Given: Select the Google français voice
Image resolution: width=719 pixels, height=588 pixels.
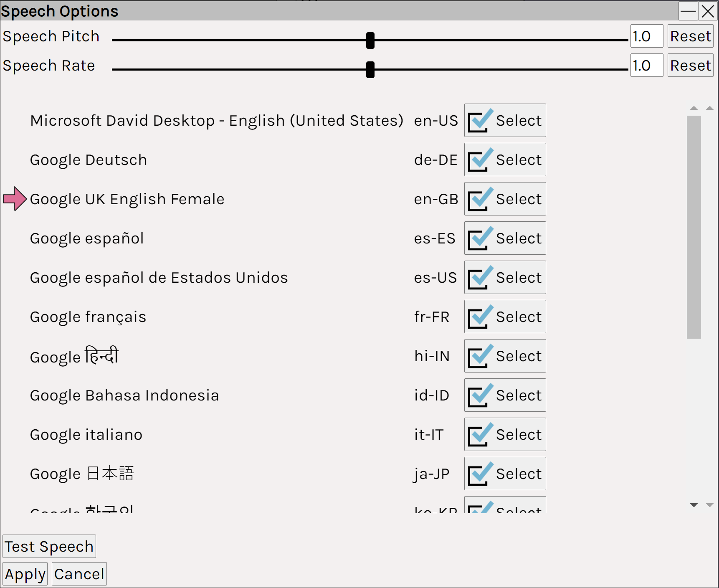Looking at the screenshot, I should tap(505, 317).
